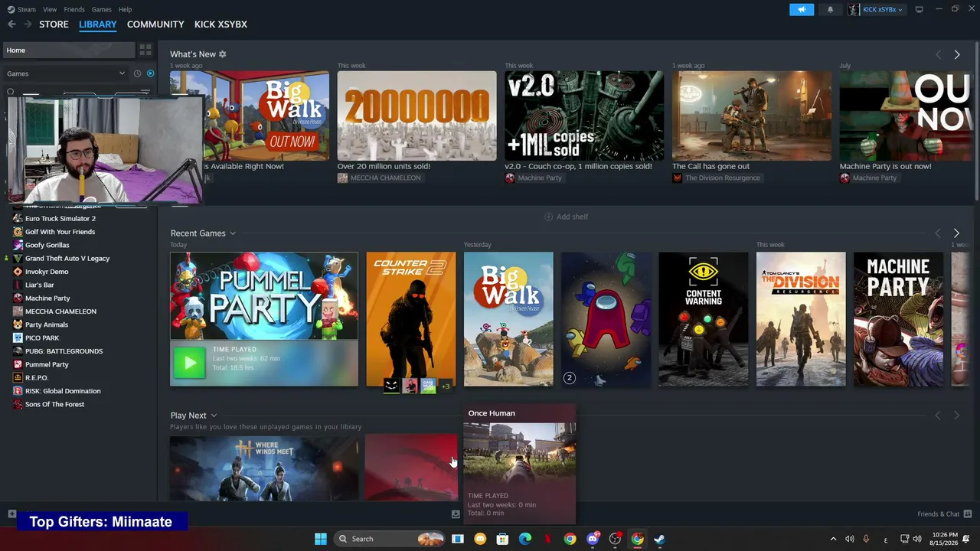The width and height of the screenshot is (980, 551).
Task: Open Microsoft Store from taskbar
Action: [502, 539]
